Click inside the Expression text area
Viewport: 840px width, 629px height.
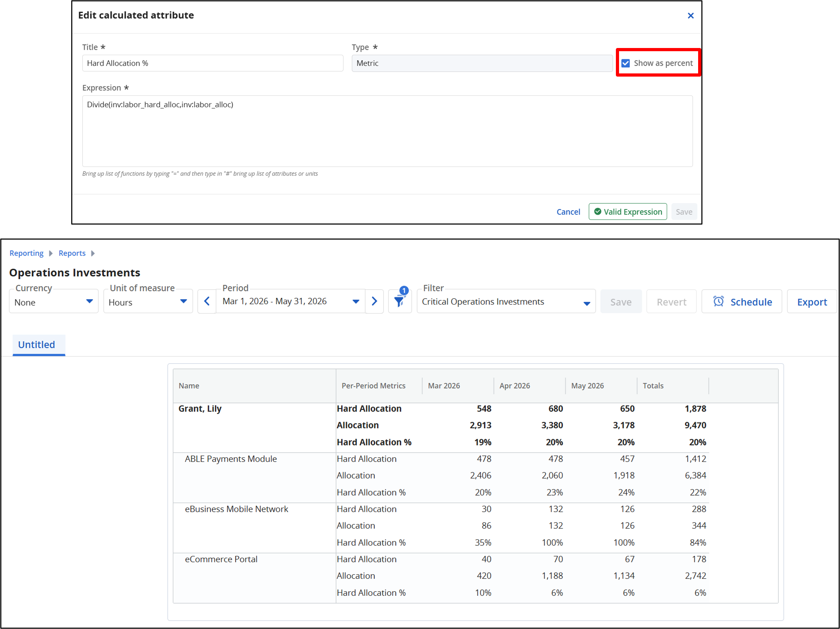click(x=387, y=131)
